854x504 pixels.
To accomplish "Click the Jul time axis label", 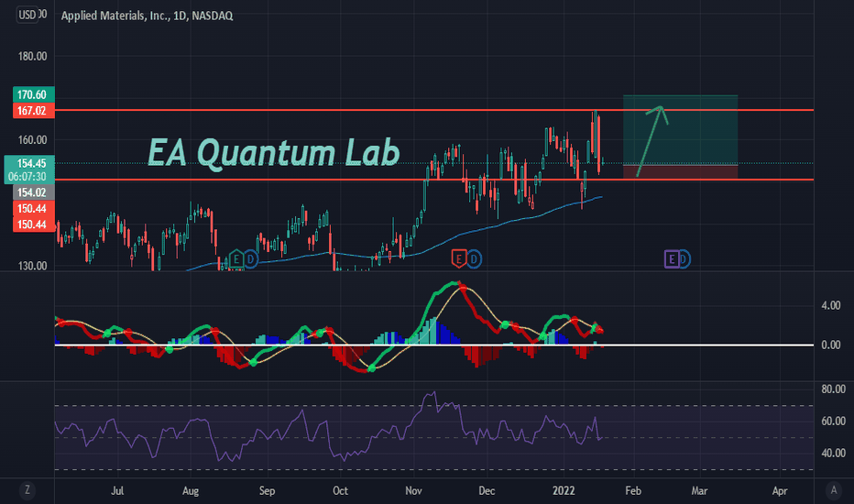I will pyautogui.click(x=117, y=491).
